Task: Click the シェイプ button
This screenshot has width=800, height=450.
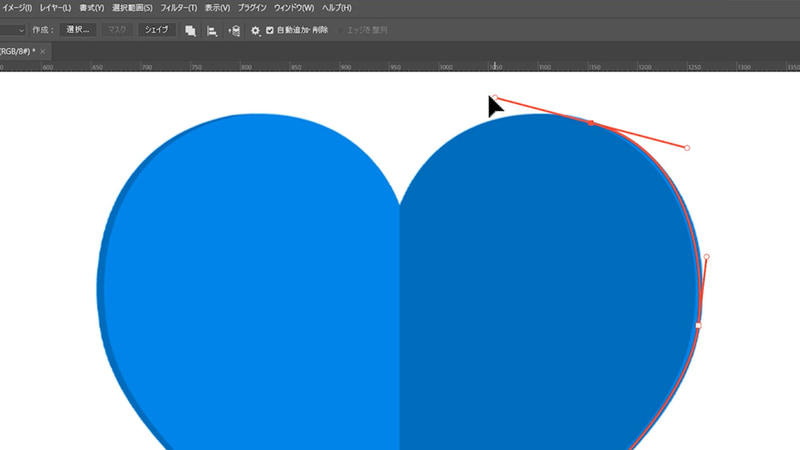Action: tap(156, 30)
